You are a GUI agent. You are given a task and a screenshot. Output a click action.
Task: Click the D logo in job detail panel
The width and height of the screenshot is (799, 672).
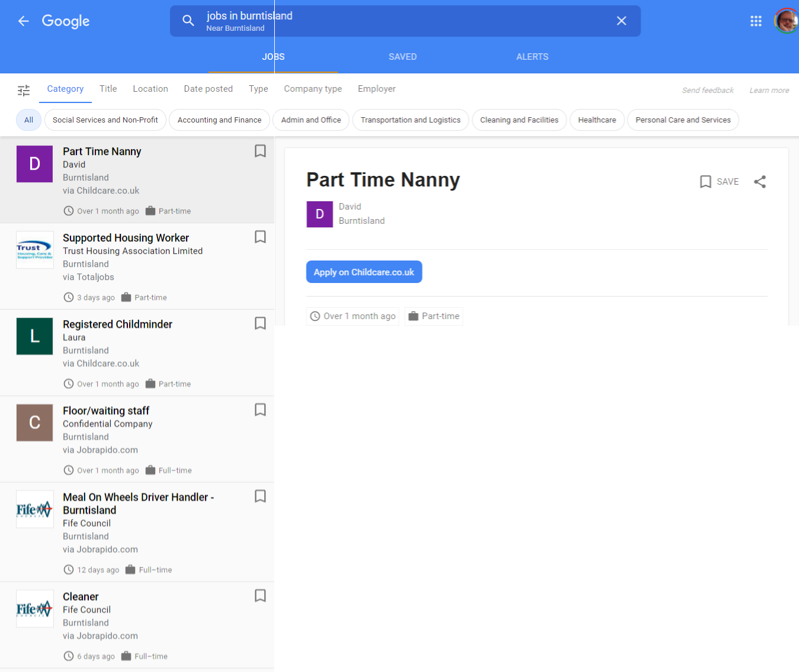pyautogui.click(x=319, y=214)
